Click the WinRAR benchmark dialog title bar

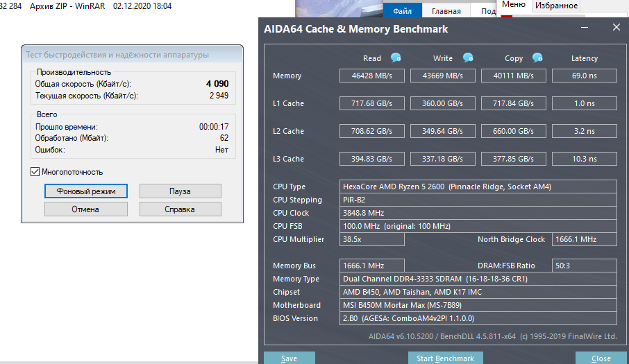132,55
